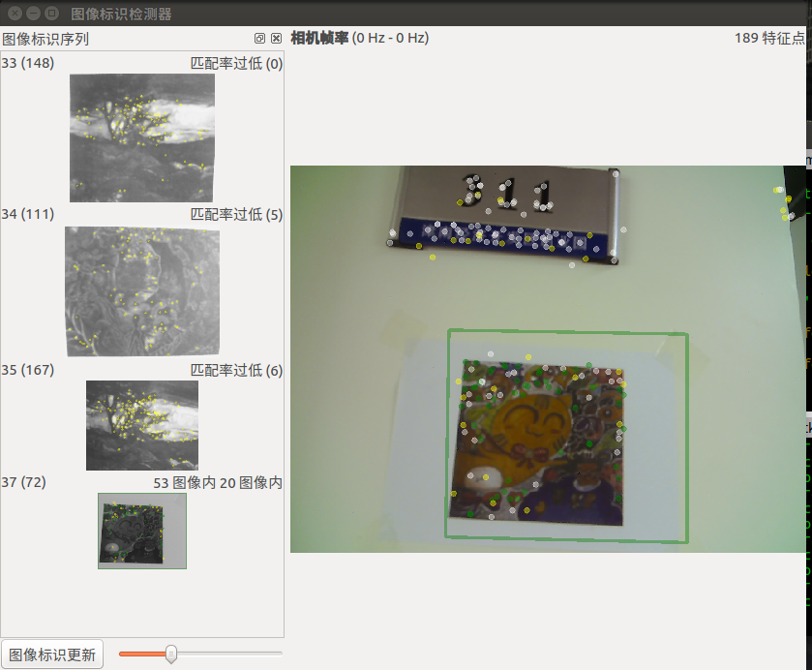Click the 311 door sign in camera view
The width and height of the screenshot is (812, 670).
(x=504, y=215)
